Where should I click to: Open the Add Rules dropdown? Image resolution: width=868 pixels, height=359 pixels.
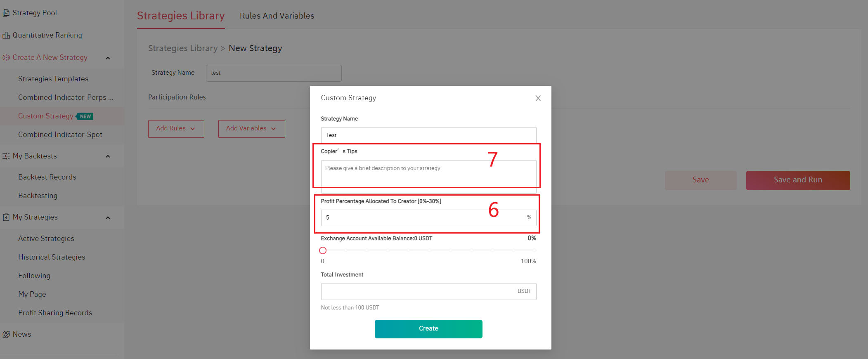(x=176, y=129)
